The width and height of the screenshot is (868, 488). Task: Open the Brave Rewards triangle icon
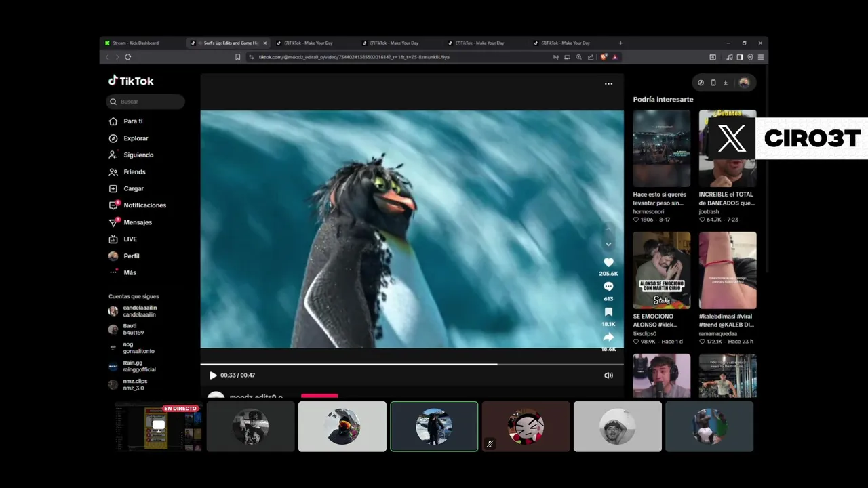[615, 57]
